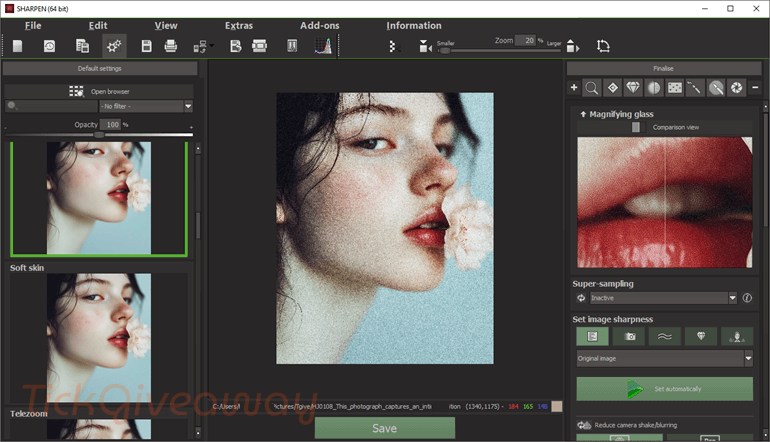
Task: Click the preset search input field
Action: pos(52,106)
